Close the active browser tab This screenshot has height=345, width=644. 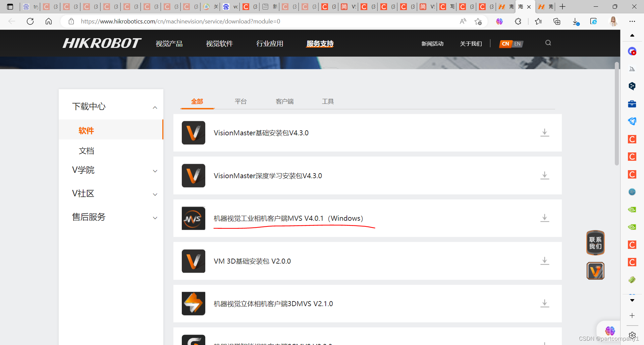tap(529, 7)
